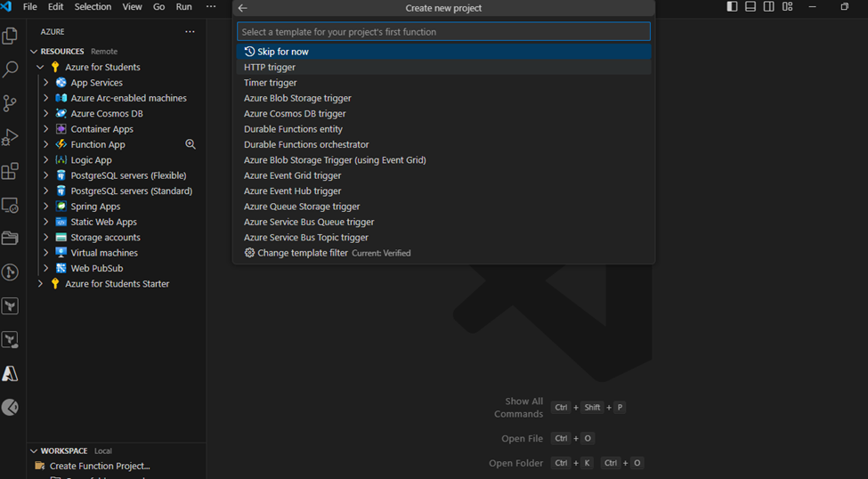Open Customize Layout icon
This screenshot has width=868, height=479.
787,6
